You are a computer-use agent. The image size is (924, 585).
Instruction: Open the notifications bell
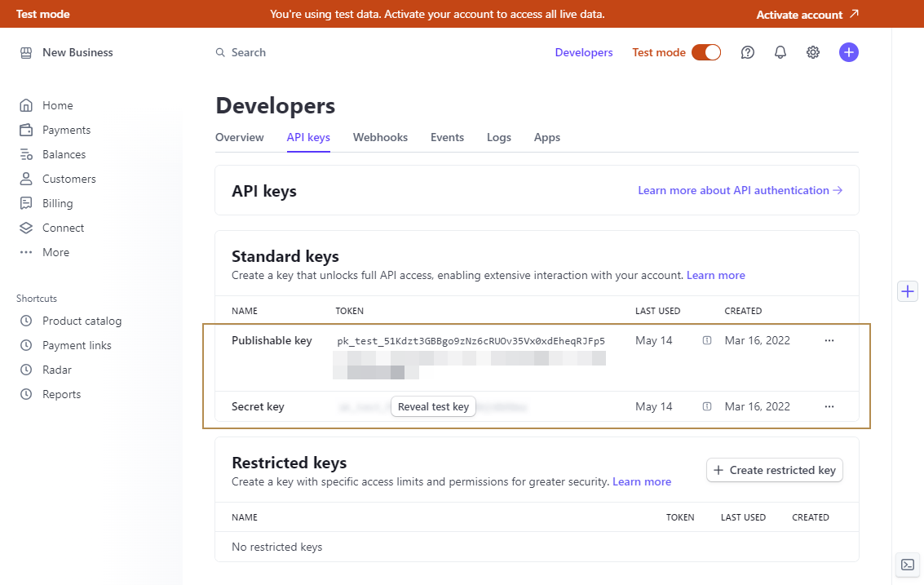780,52
